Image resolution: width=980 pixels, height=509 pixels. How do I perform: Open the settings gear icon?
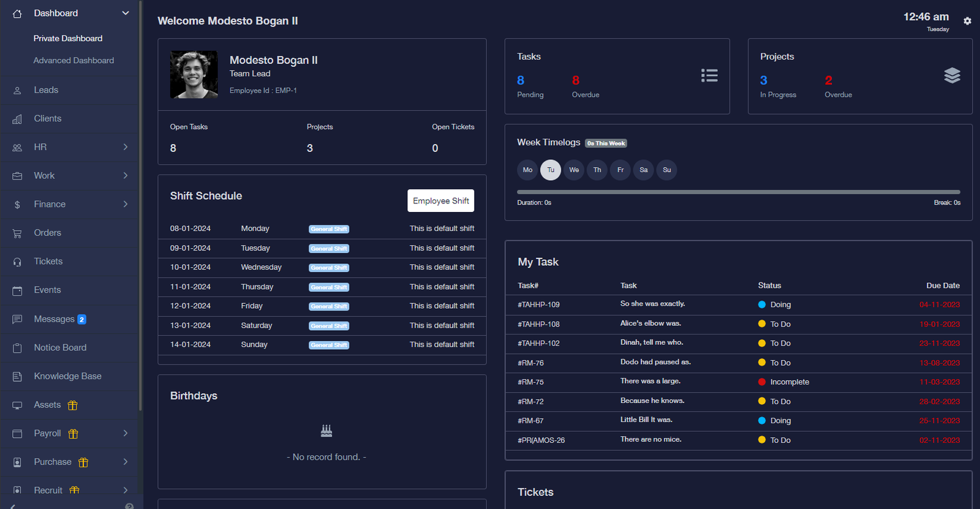tap(967, 21)
